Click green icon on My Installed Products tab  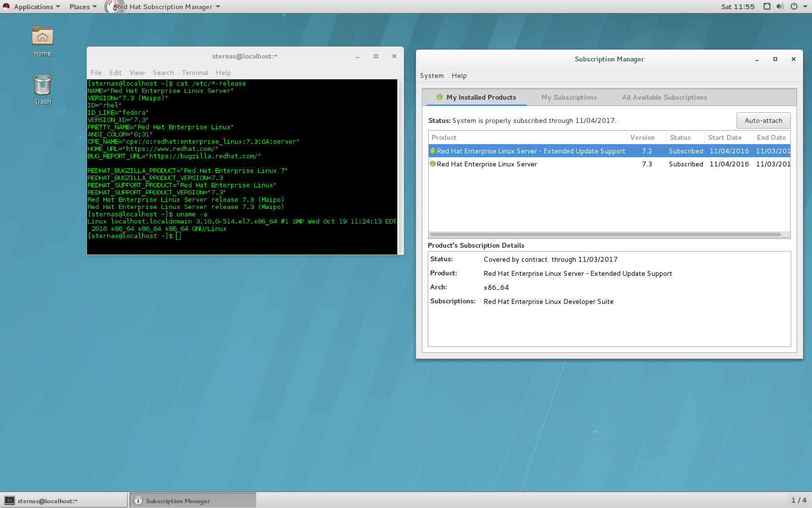pos(439,97)
